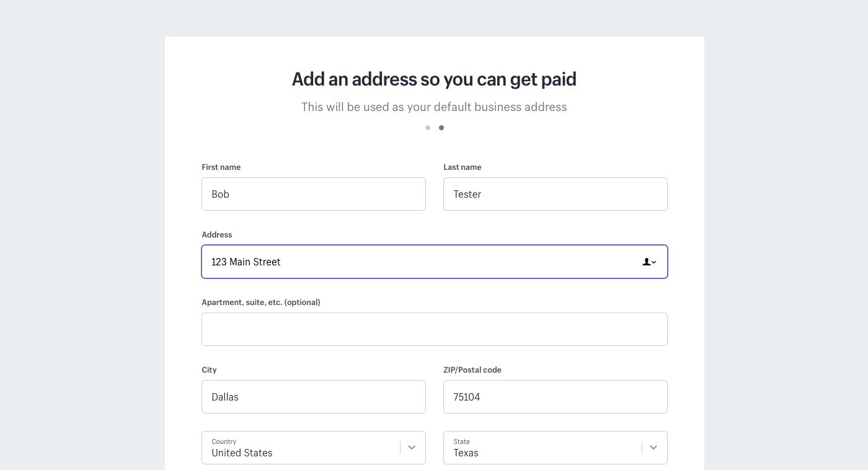
Task: Click the "Address" field label
Action: (x=217, y=235)
